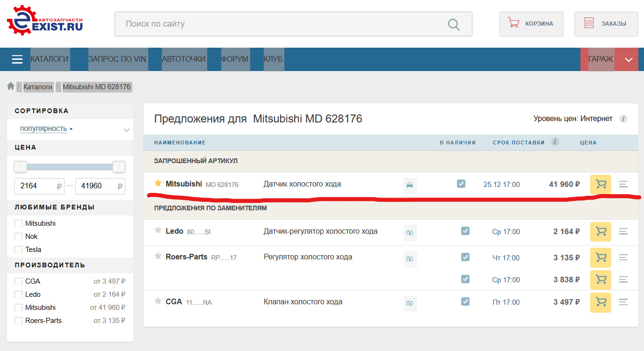
Task: Click Roers-Parts part number RP......17
Action: coord(224,258)
